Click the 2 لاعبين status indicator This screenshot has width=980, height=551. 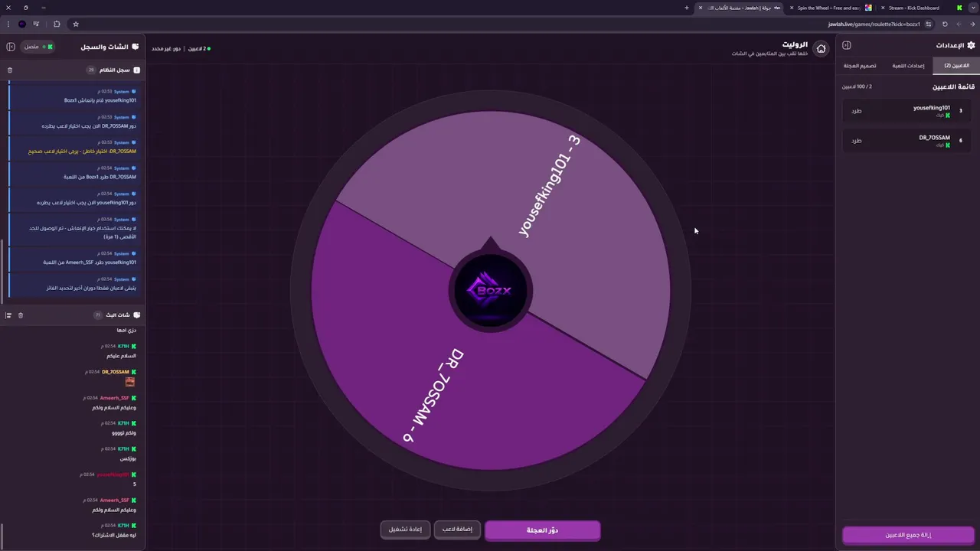198,49
